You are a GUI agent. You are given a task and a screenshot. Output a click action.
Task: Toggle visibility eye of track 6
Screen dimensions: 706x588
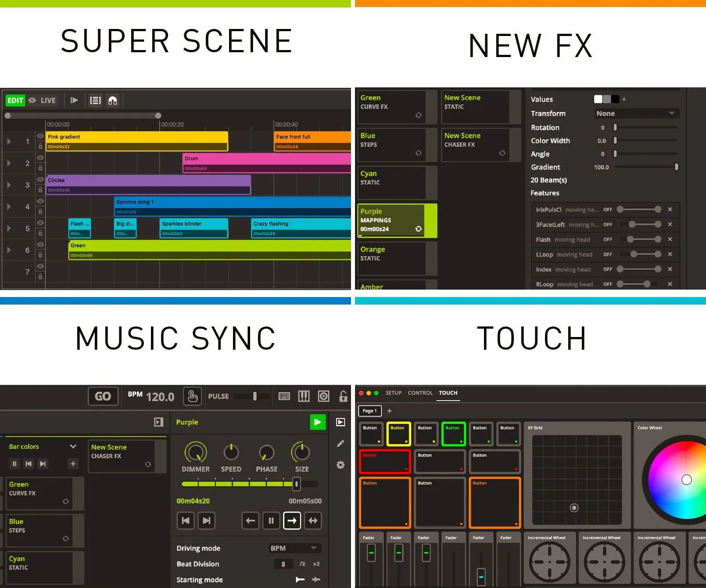40,244
